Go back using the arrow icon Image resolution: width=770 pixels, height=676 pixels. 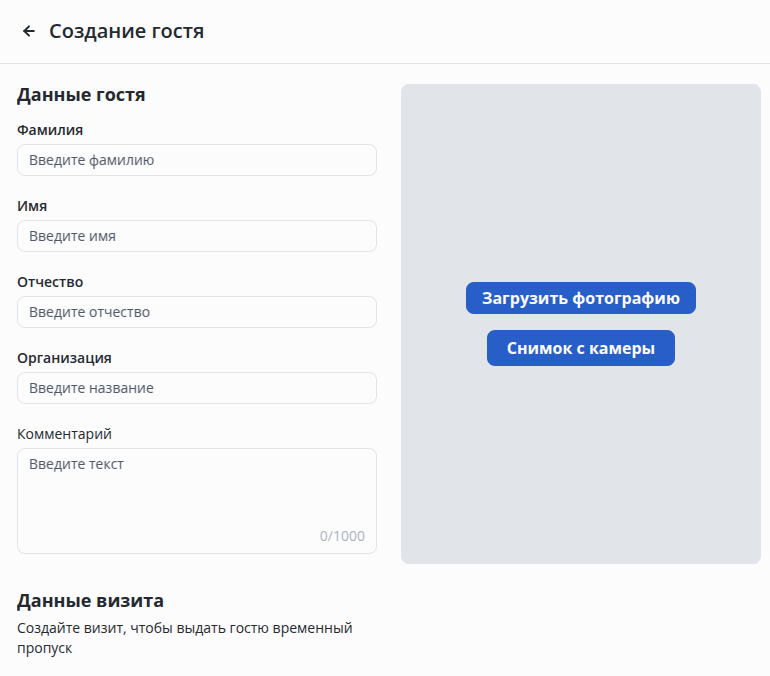[x=29, y=31]
